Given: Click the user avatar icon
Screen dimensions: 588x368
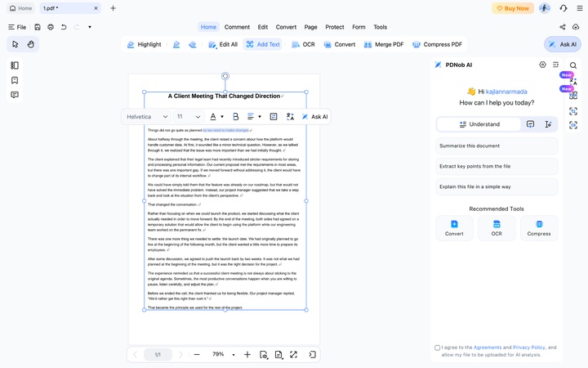Looking at the screenshot, I should coord(545,8).
